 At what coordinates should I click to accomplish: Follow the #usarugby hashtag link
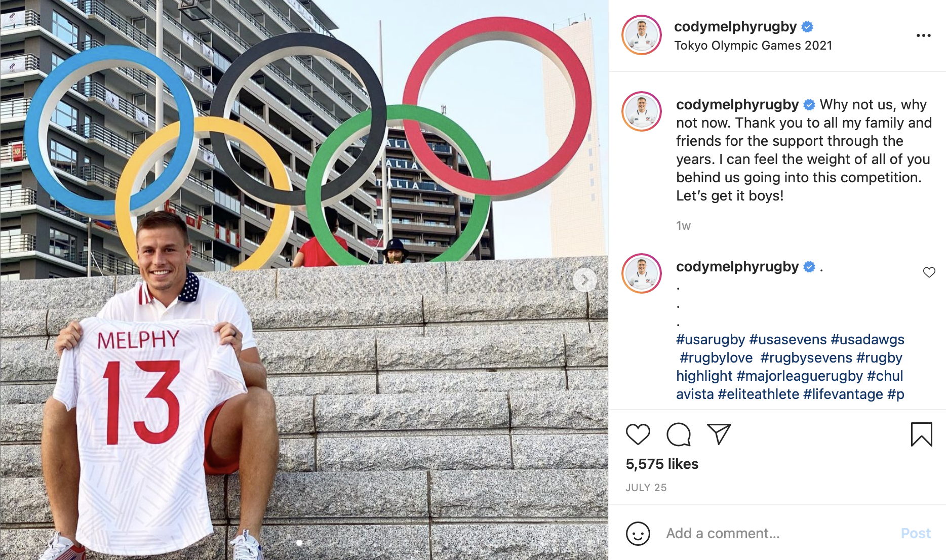711,339
